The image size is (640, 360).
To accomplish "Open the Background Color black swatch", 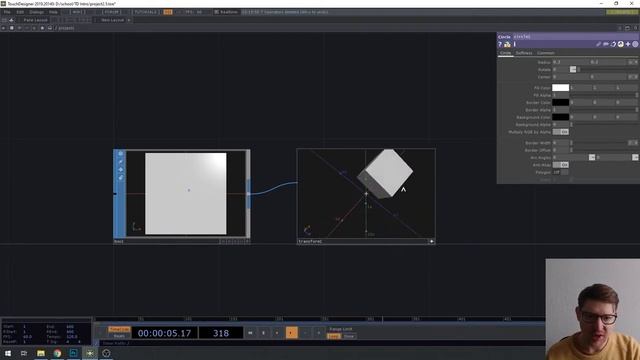I will [560, 117].
